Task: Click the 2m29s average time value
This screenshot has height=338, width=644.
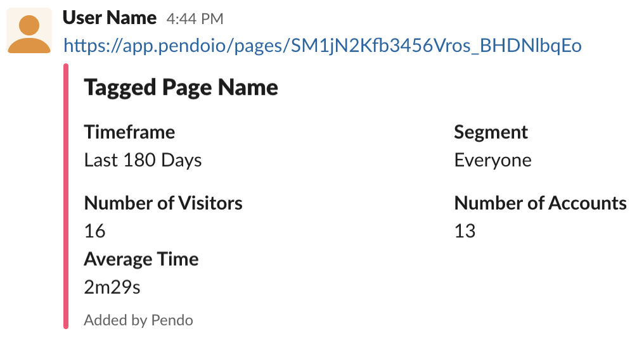Action: 112,287
